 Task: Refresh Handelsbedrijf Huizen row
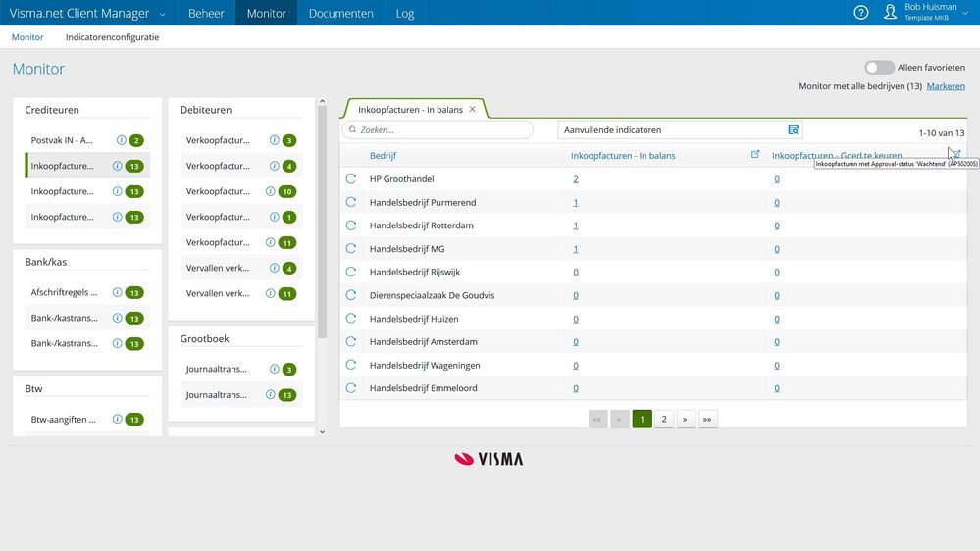click(350, 318)
